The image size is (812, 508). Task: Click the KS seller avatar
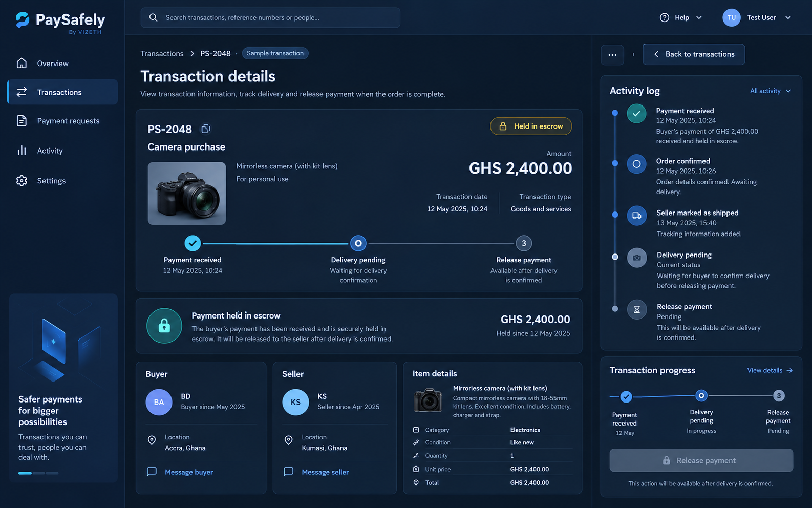click(x=296, y=402)
